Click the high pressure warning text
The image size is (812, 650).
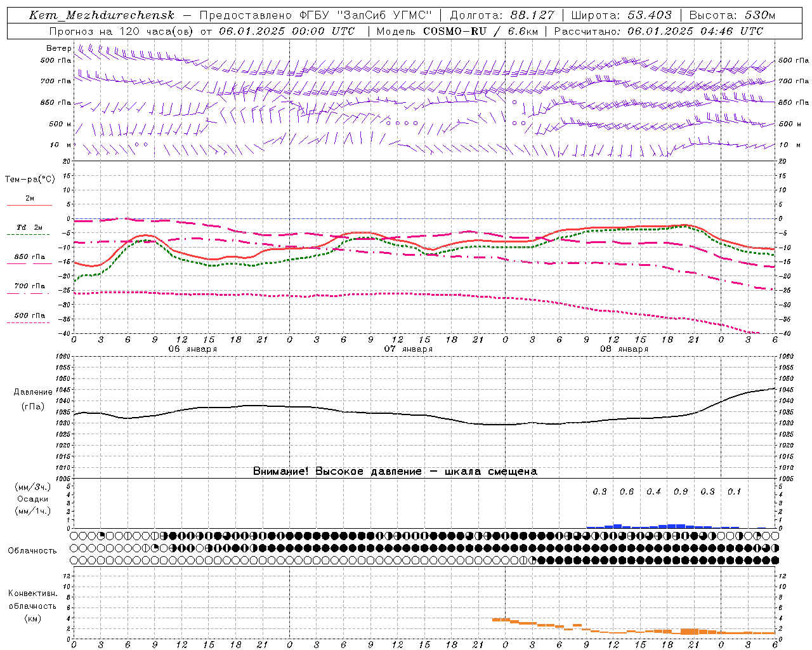click(x=395, y=471)
